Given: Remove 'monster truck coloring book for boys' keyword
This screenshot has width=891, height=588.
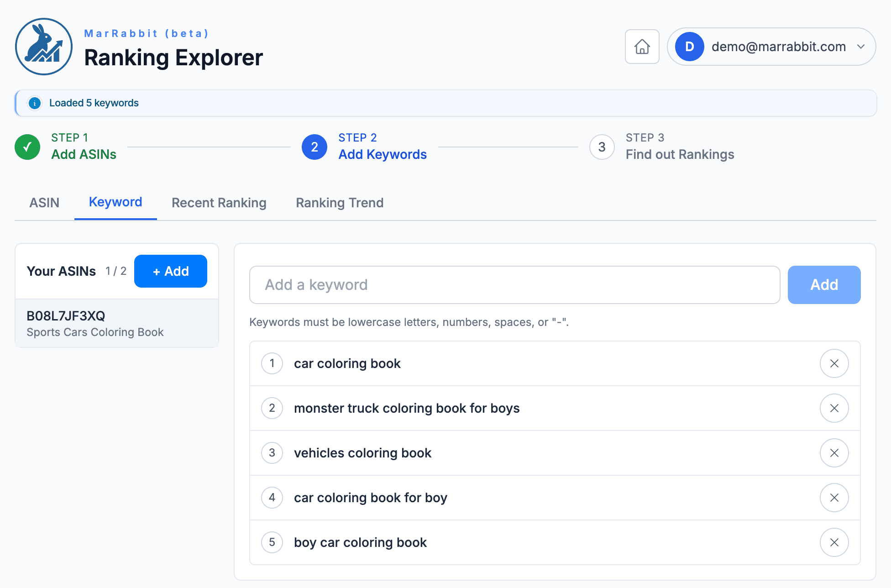Looking at the screenshot, I should click(834, 408).
